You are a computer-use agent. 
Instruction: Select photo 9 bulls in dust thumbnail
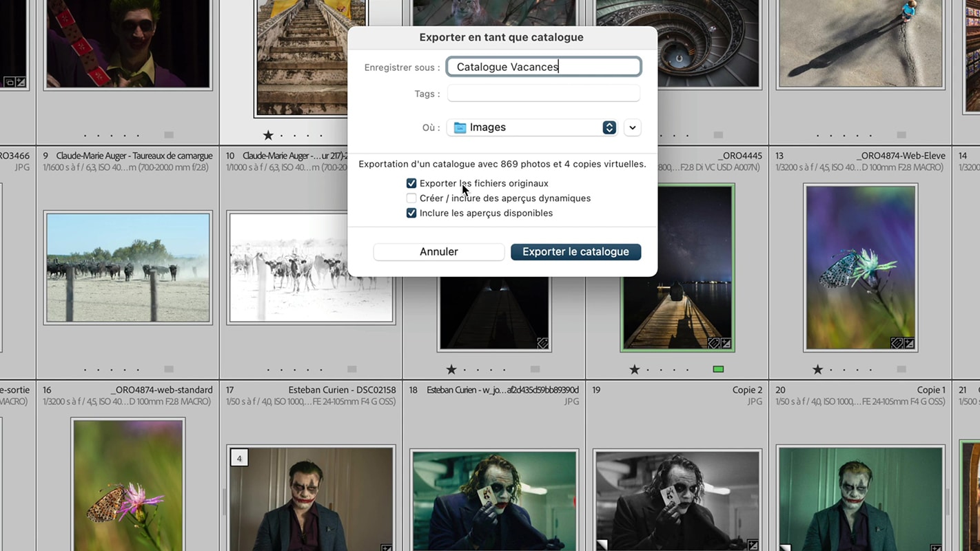pos(127,267)
